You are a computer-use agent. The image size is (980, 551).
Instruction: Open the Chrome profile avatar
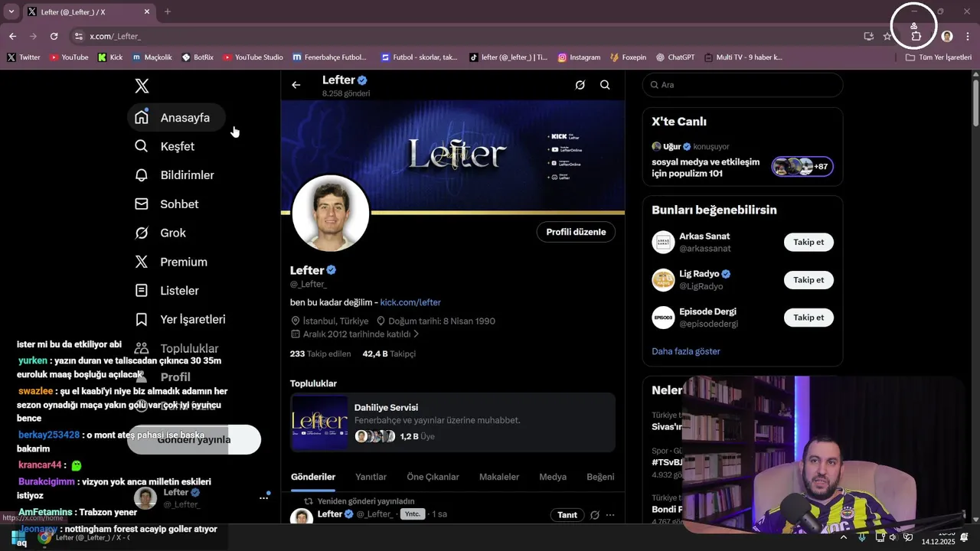pos(947,36)
